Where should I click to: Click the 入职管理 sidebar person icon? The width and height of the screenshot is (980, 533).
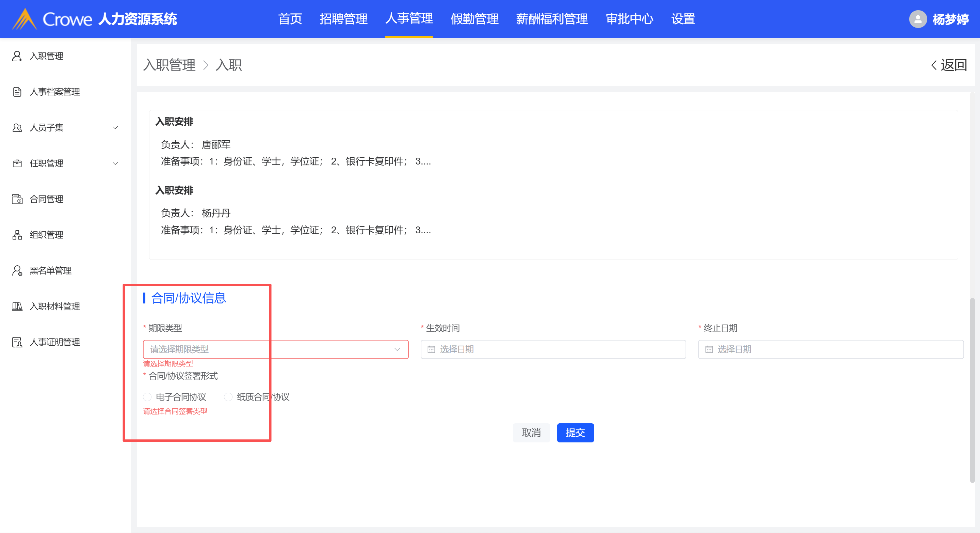17,56
